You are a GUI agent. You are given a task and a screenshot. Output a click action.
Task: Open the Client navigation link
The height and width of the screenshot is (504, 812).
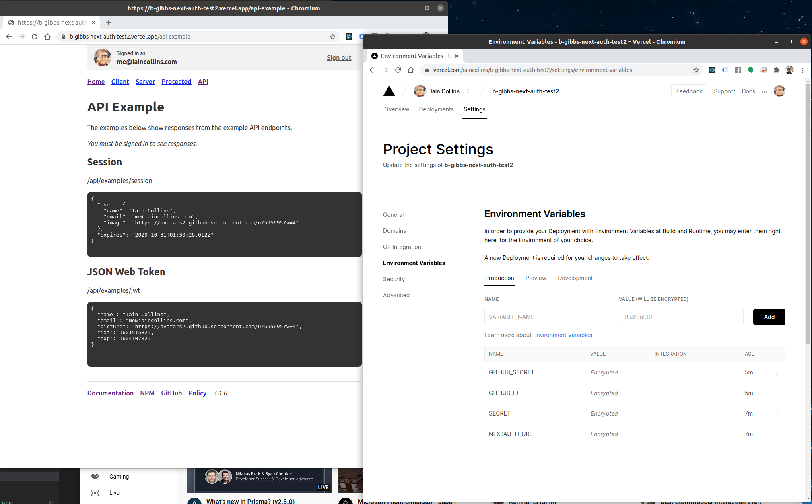(x=120, y=82)
